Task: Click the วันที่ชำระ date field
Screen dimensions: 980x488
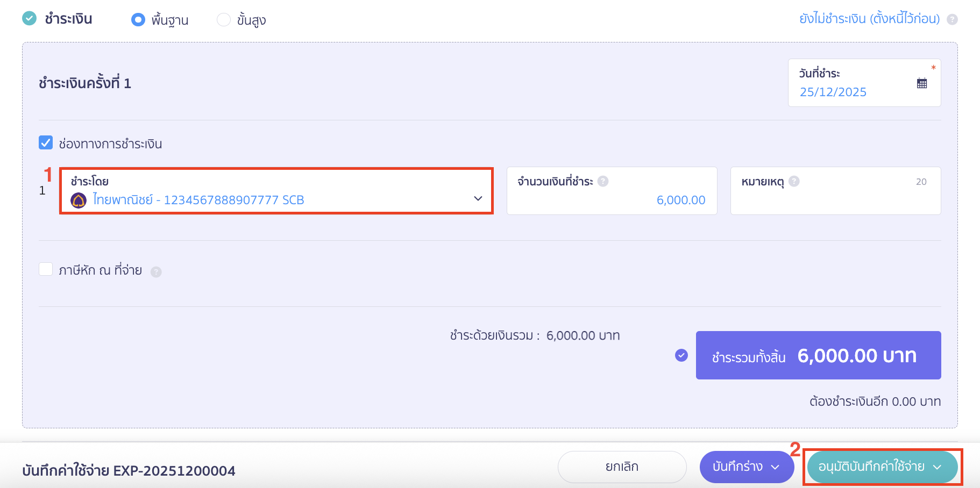Action: tap(855, 91)
